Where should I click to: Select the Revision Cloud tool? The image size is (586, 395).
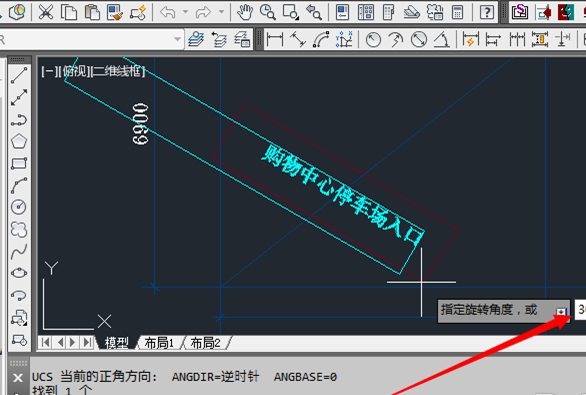click(x=19, y=229)
